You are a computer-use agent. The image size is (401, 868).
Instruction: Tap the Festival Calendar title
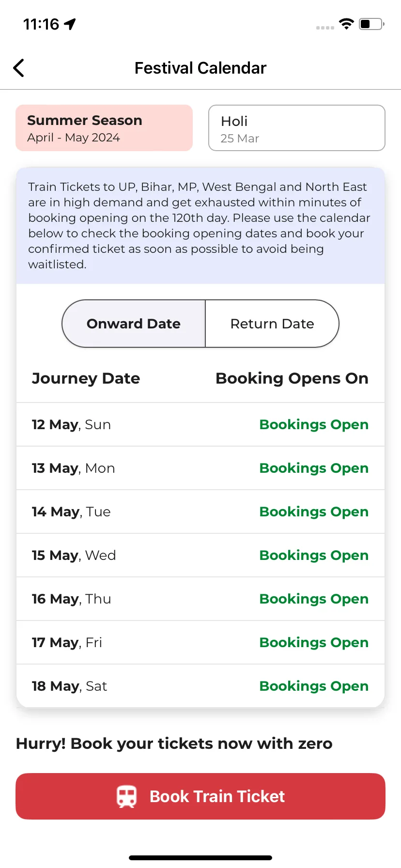click(x=200, y=68)
